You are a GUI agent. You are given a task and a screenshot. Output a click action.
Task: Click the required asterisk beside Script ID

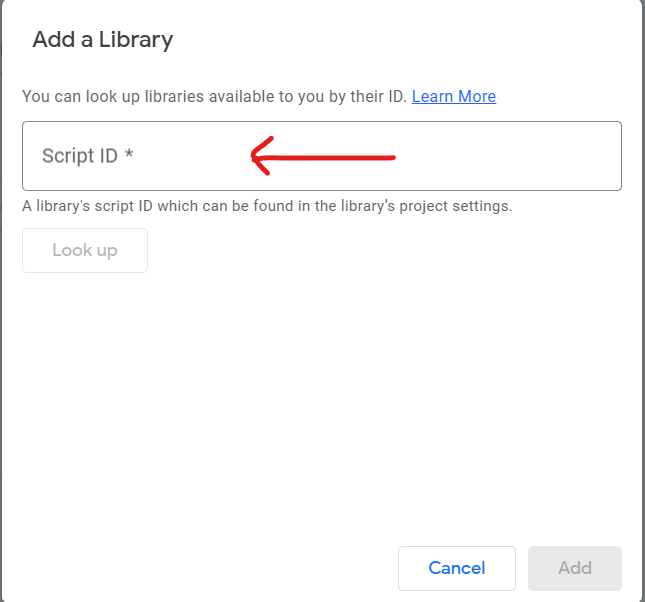tap(129, 154)
